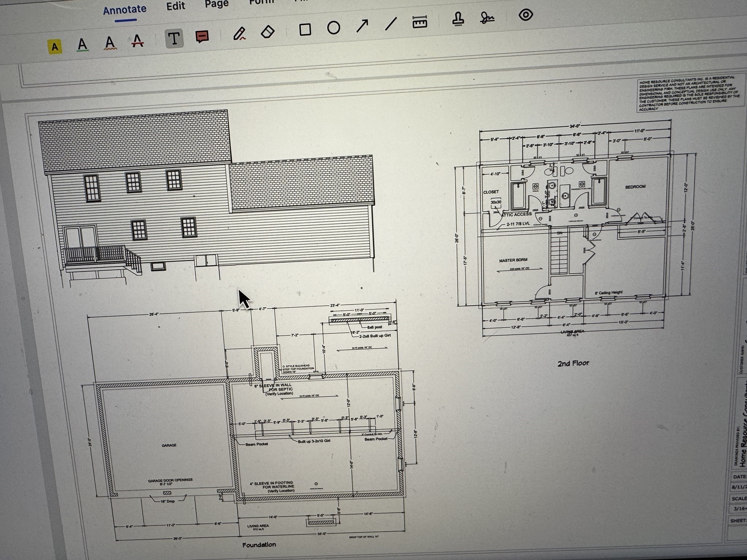747x560 pixels.
Task: Select the freehand Pencil drawing tool
Action: (239, 34)
